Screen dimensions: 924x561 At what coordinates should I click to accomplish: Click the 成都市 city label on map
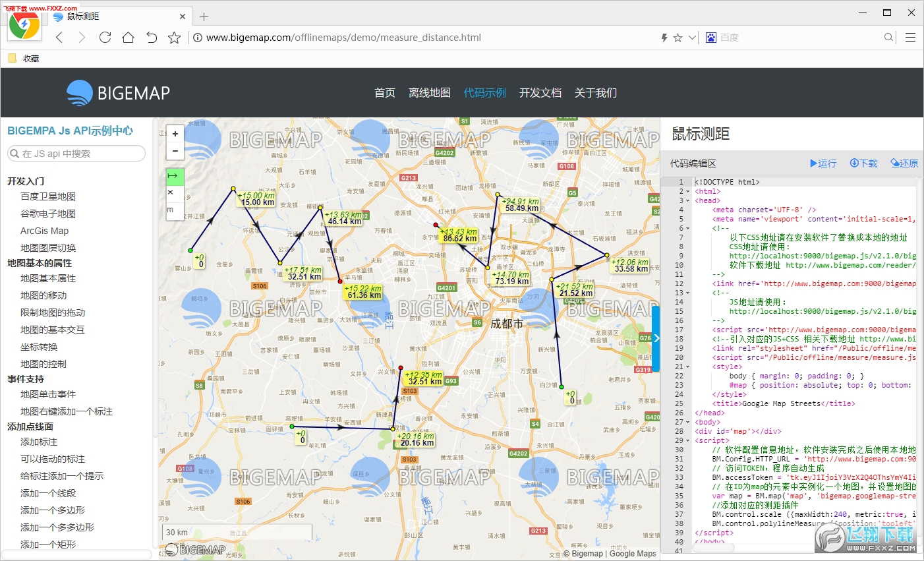pos(507,324)
